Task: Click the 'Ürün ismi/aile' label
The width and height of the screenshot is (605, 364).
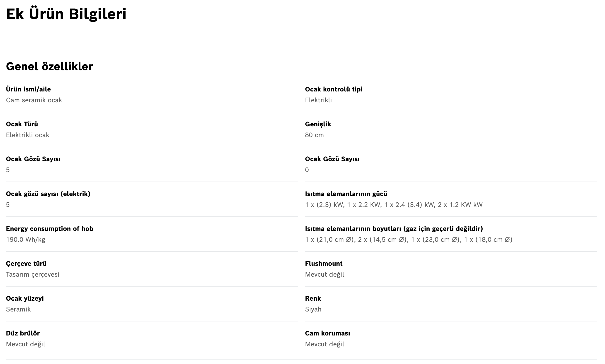Action: [x=28, y=89]
